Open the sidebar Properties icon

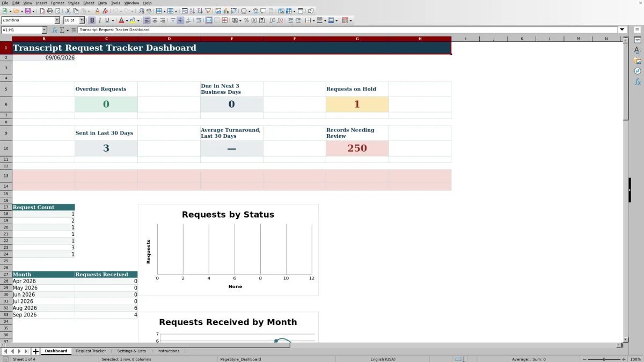tap(638, 40)
